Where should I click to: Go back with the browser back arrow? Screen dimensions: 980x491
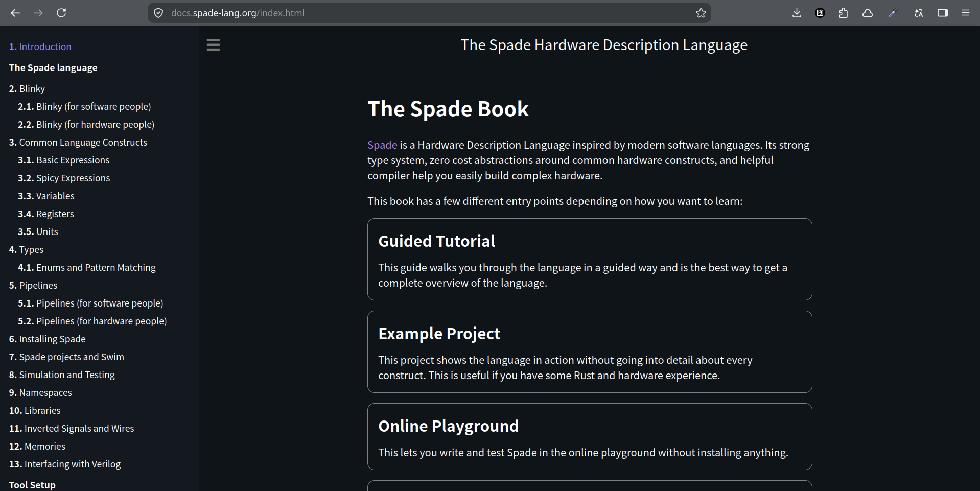tap(15, 13)
